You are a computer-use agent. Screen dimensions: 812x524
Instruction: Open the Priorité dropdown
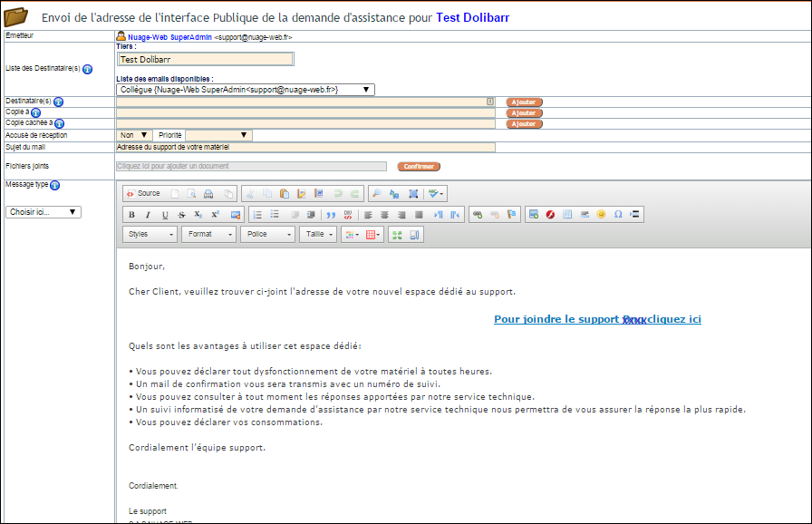[x=218, y=135]
